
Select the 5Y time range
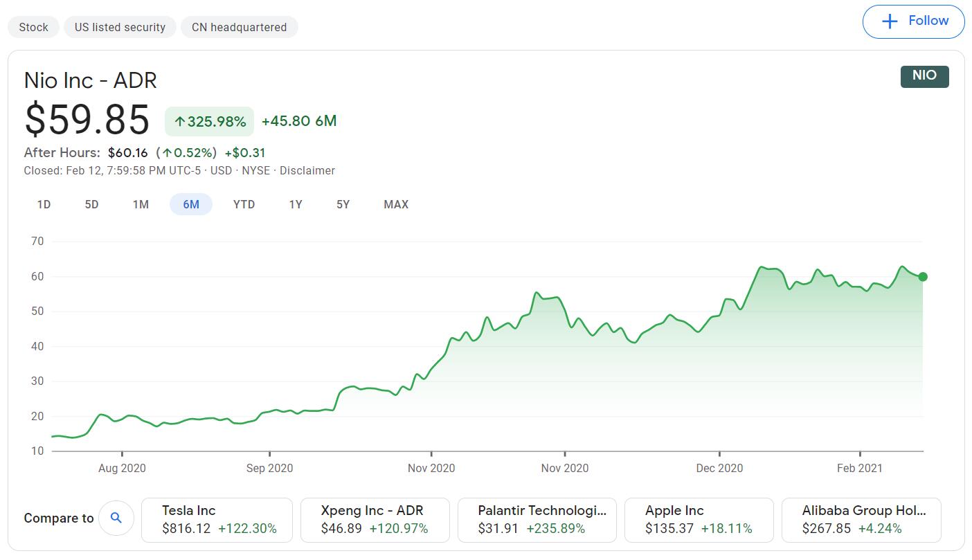(342, 204)
